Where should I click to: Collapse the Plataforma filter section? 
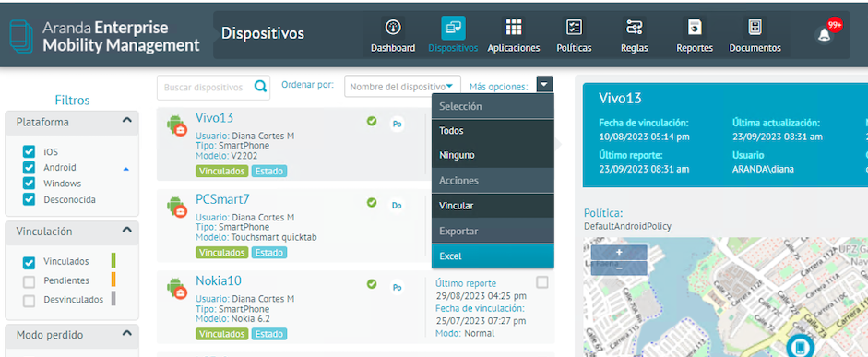126,120
